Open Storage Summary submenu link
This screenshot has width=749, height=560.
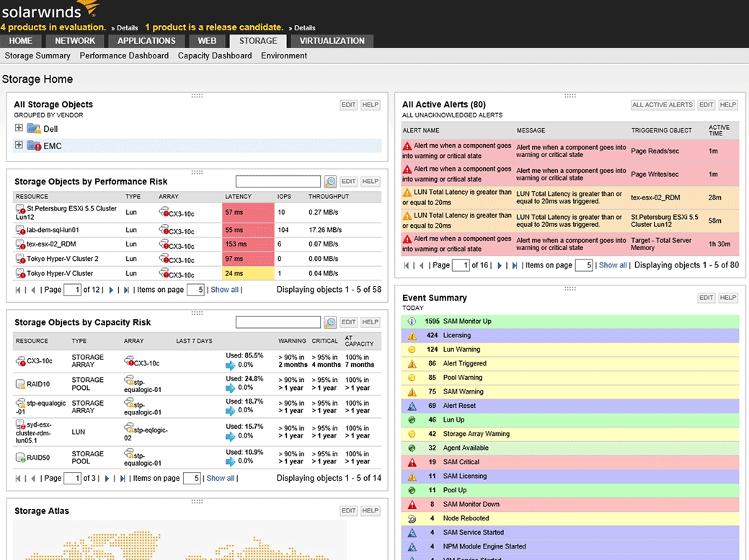[x=37, y=55]
